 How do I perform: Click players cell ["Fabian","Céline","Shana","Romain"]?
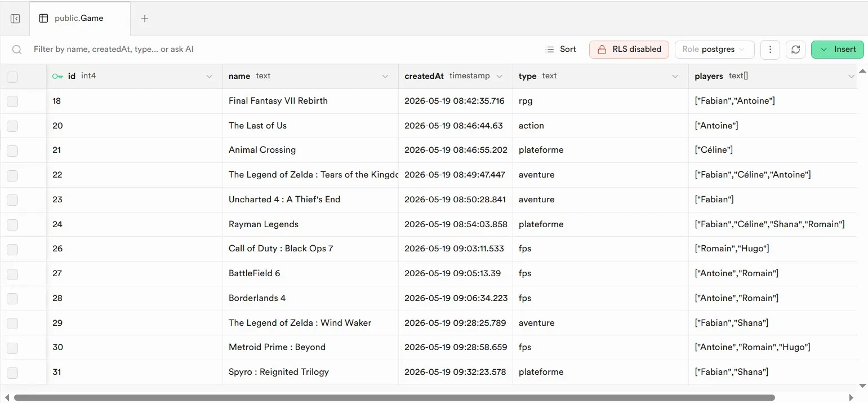(x=773, y=224)
